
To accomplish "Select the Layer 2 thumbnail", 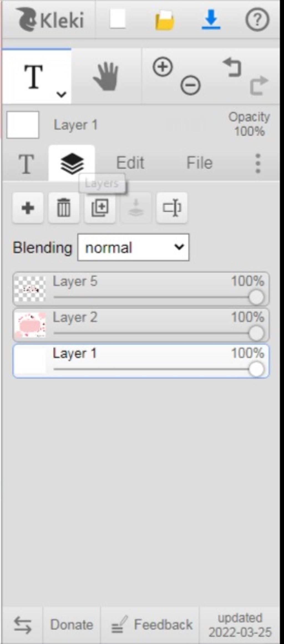I will pyautogui.click(x=30, y=325).
